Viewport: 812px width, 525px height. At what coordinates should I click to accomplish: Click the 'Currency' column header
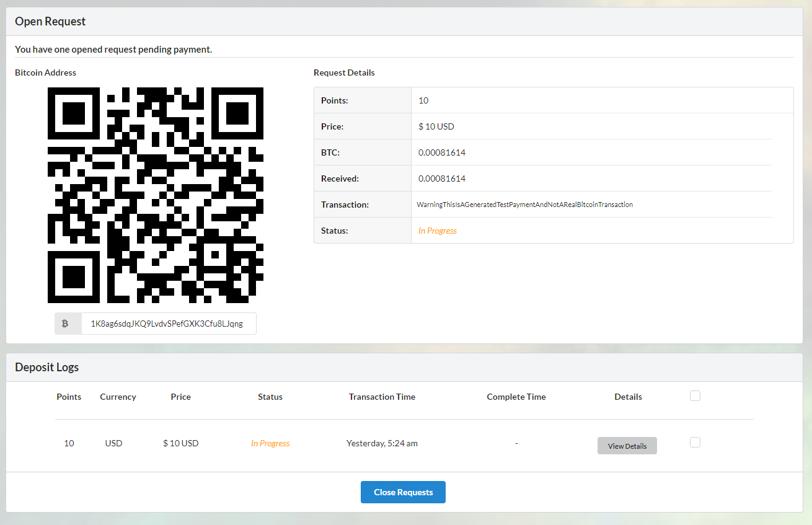(x=118, y=397)
